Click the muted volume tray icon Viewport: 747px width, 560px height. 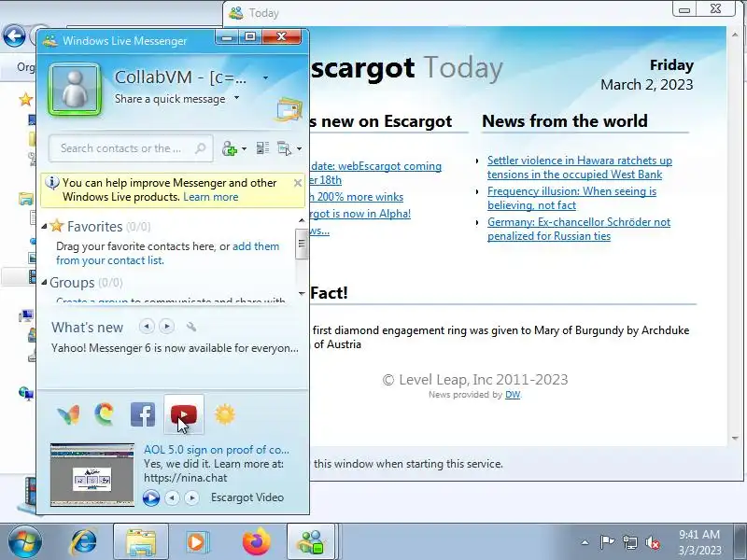(x=653, y=542)
